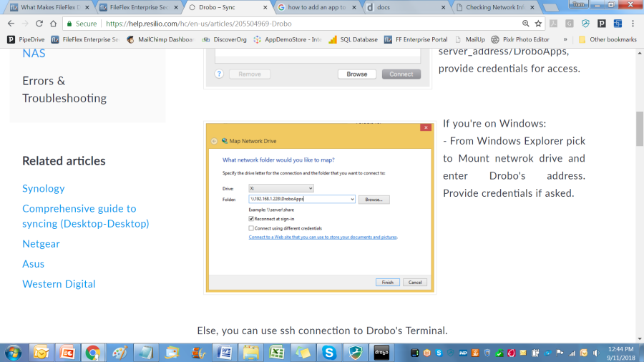The image size is (644, 362).
Task: Open the DiscoverOrg bookmark
Action: (224, 39)
